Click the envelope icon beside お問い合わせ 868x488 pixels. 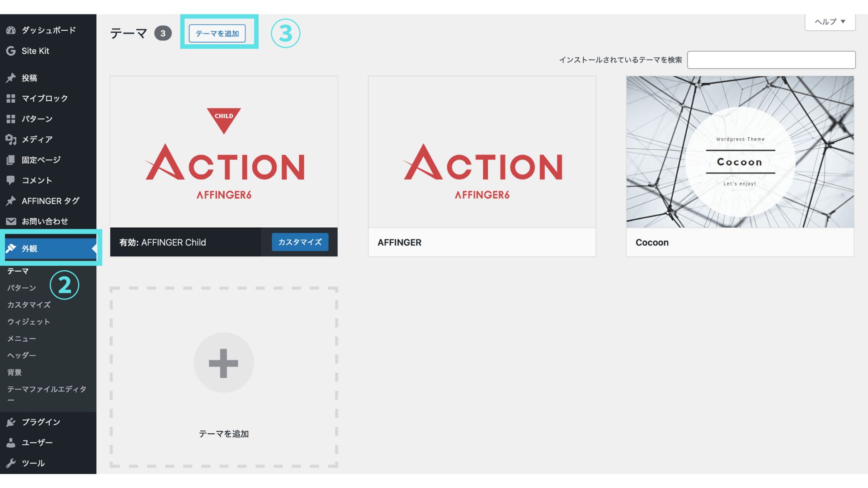[x=11, y=221]
